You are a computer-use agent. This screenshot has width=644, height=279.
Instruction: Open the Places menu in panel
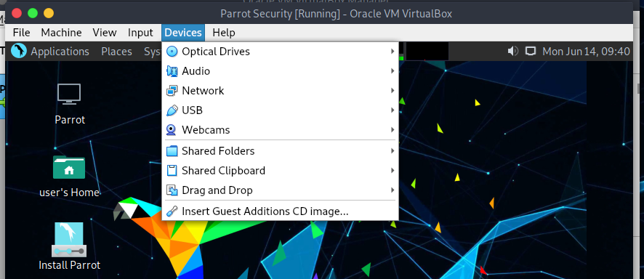[116, 52]
